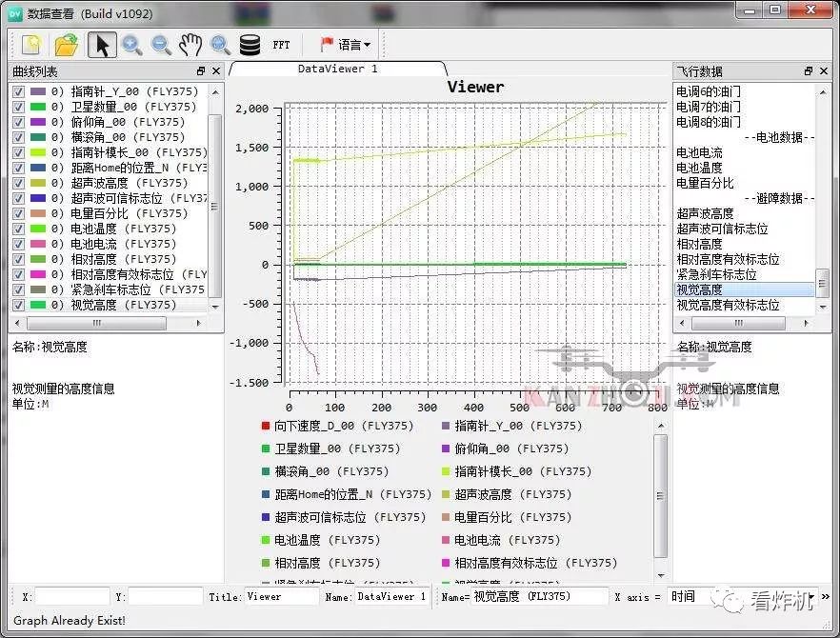
Task: Select the arrow pointer tool
Action: [102, 45]
